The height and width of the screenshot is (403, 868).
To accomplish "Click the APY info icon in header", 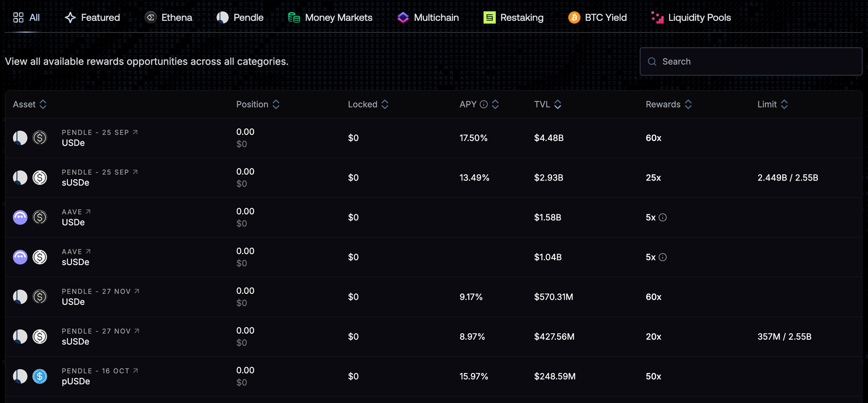I will pos(483,105).
